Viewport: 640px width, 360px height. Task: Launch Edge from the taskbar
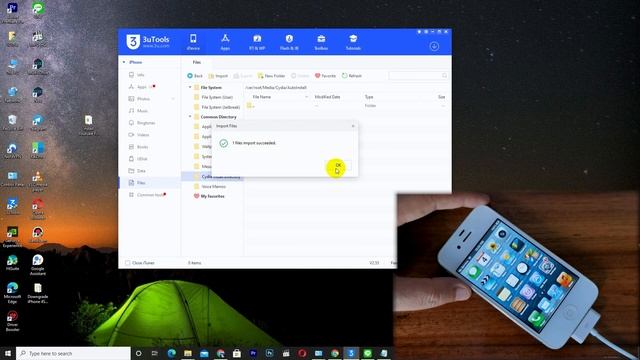(171, 353)
